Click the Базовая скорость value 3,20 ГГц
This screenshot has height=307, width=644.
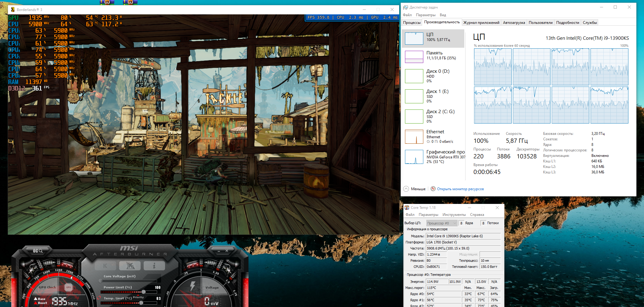point(598,134)
